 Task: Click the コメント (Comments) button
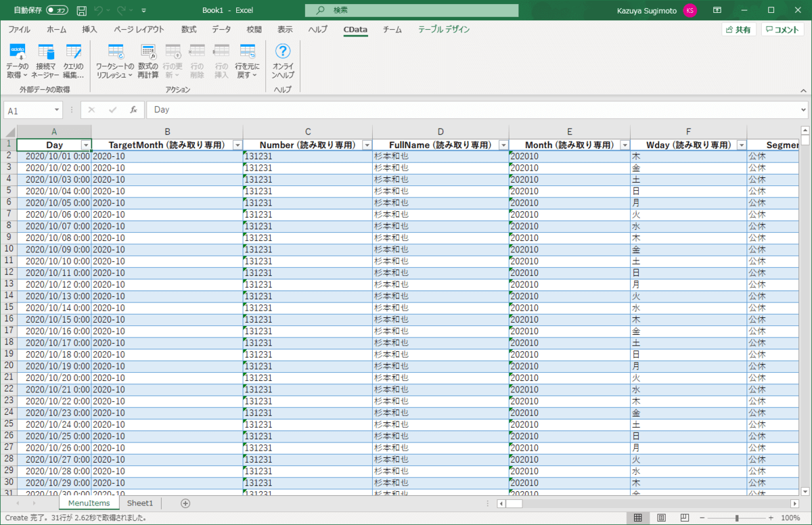click(783, 30)
